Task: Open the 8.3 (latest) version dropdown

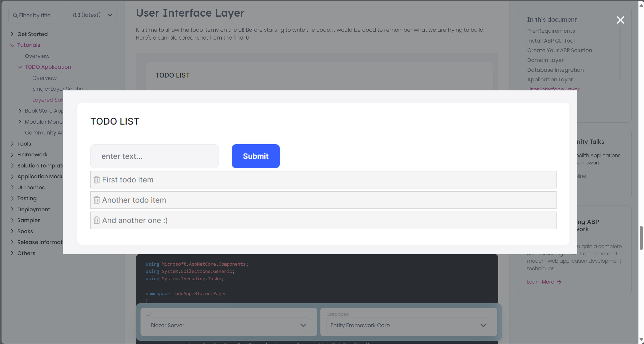Action: click(93, 15)
